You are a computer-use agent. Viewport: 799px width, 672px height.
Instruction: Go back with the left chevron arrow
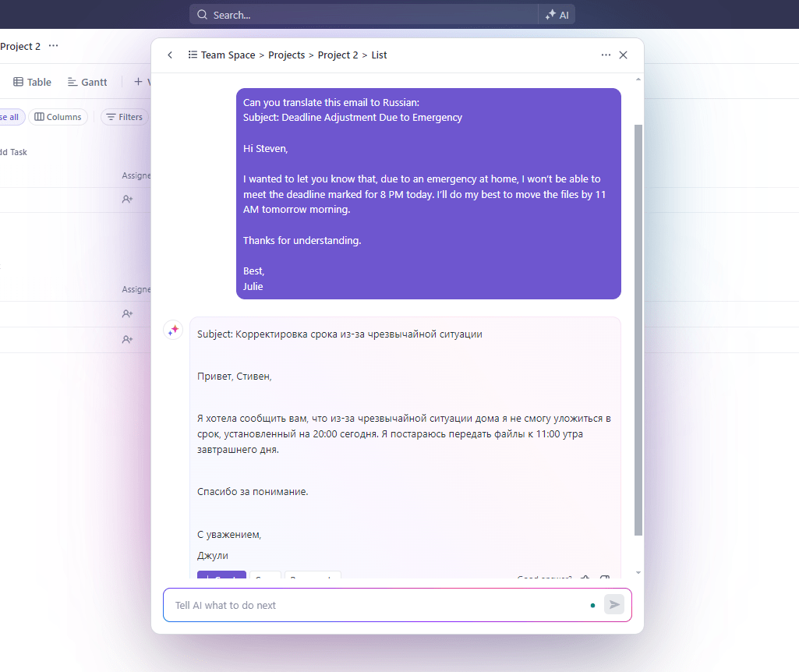point(170,55)
